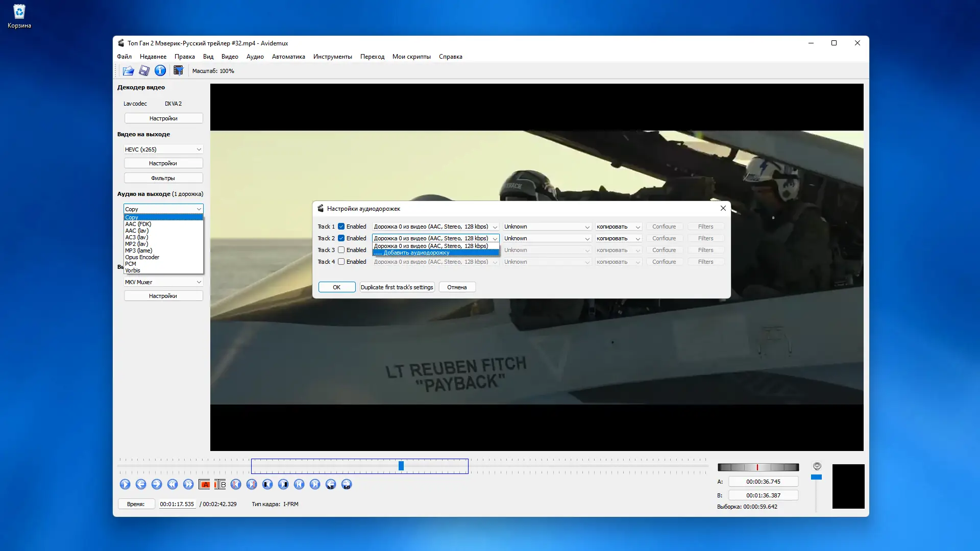This screenshot has width=980, height=551.
Task: Choose MP3 (lame) from audio codec list
Action: click(139, 251)
